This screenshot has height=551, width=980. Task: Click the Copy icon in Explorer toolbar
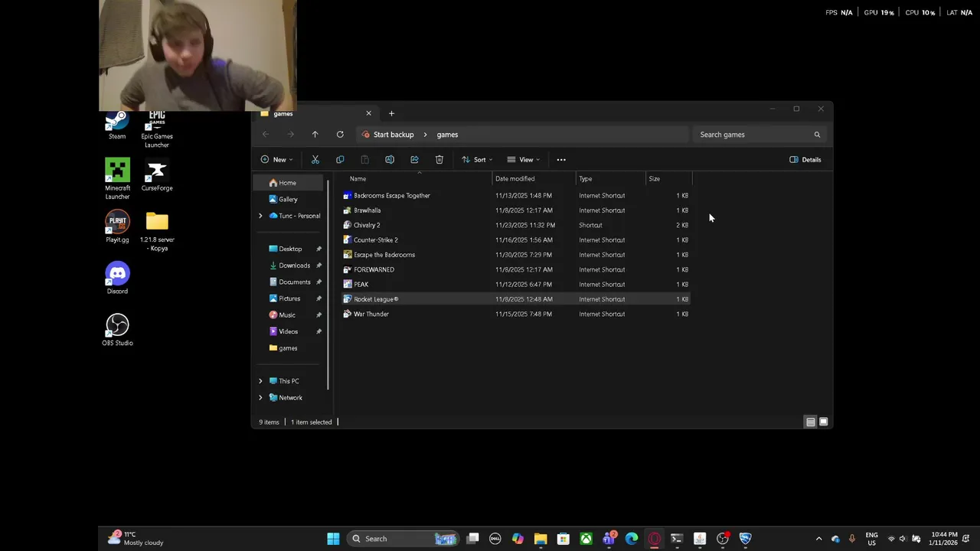340,160
